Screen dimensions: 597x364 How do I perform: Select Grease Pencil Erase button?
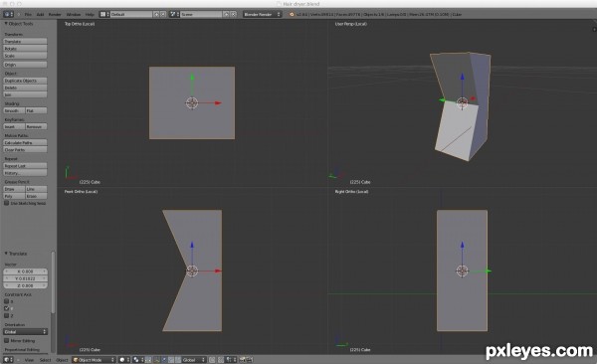click(x=36, y=197)
